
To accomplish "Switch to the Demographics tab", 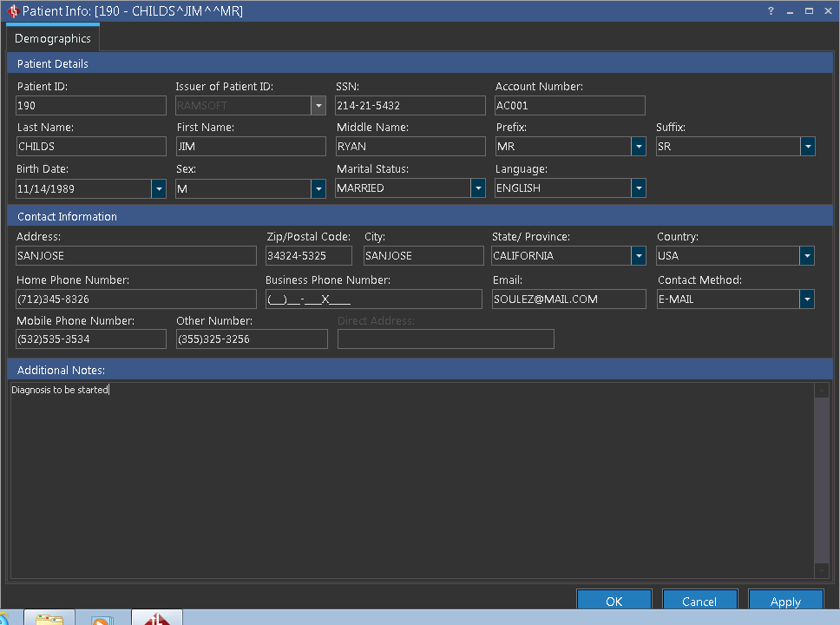I will click(x=53, y=39).
